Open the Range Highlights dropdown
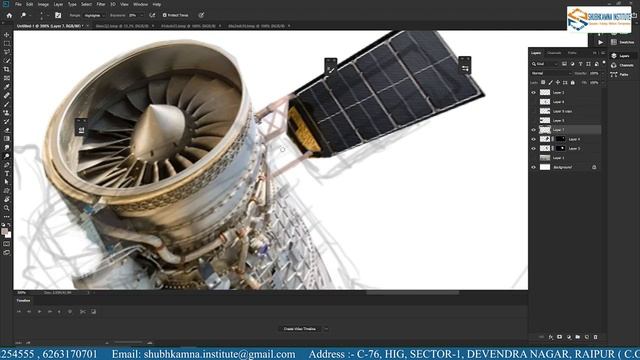 tap(94, 15)
